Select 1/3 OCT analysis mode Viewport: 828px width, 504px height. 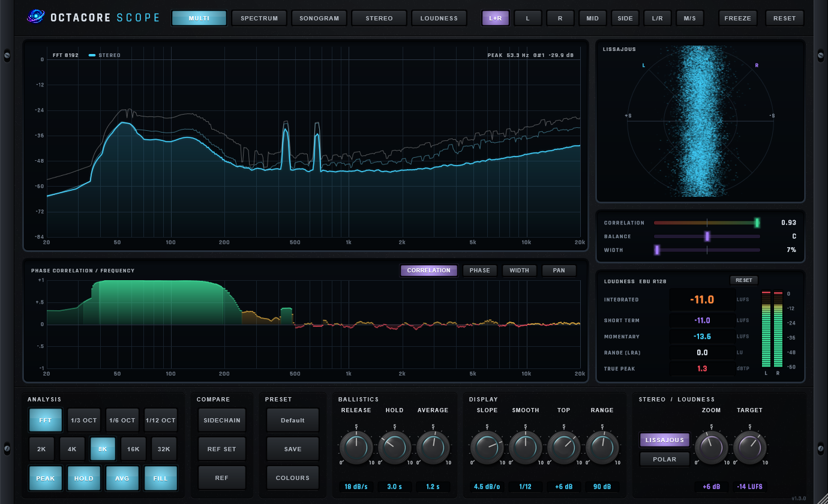pos(84,420)
